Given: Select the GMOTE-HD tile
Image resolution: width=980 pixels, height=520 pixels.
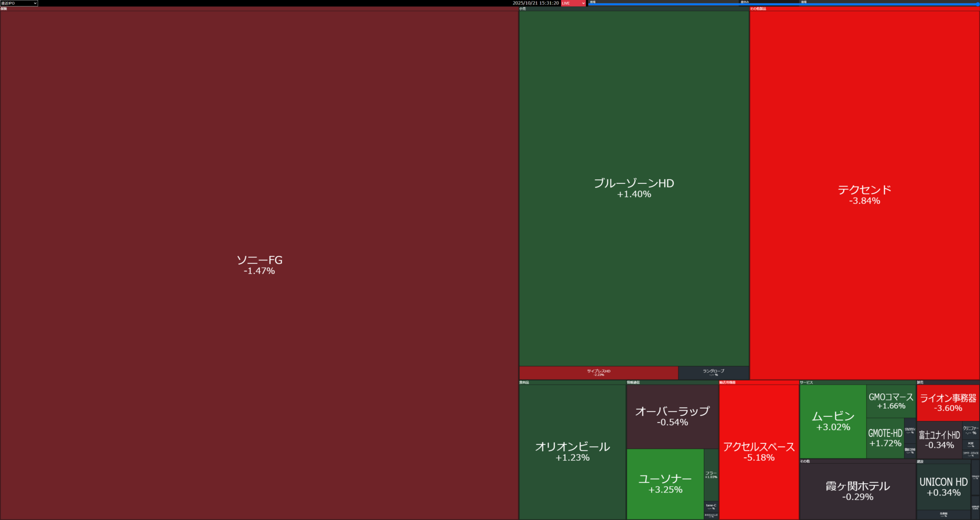Looking at the screenshot, I should click(885, 438).
